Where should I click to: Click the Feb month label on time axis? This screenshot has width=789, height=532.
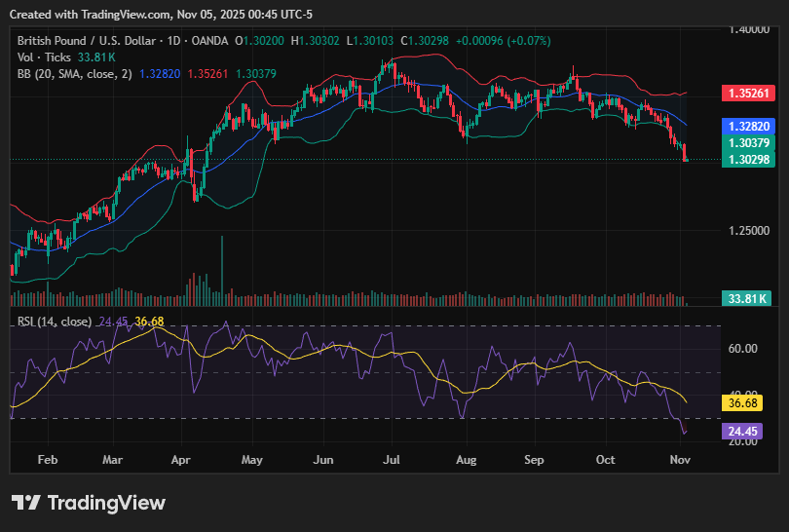pos(46,458)
